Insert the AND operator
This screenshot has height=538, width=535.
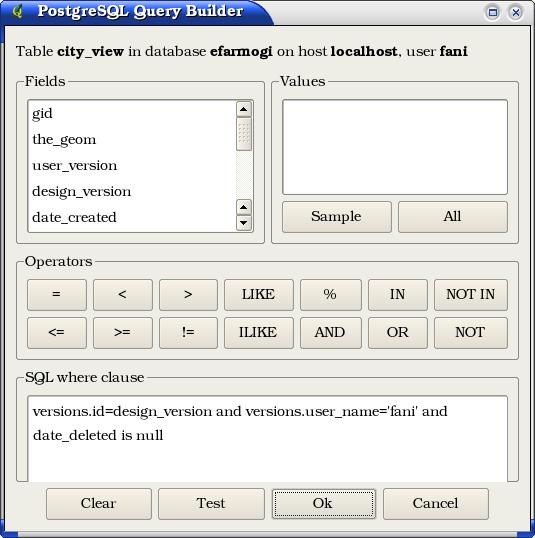(x=331, y=333)
